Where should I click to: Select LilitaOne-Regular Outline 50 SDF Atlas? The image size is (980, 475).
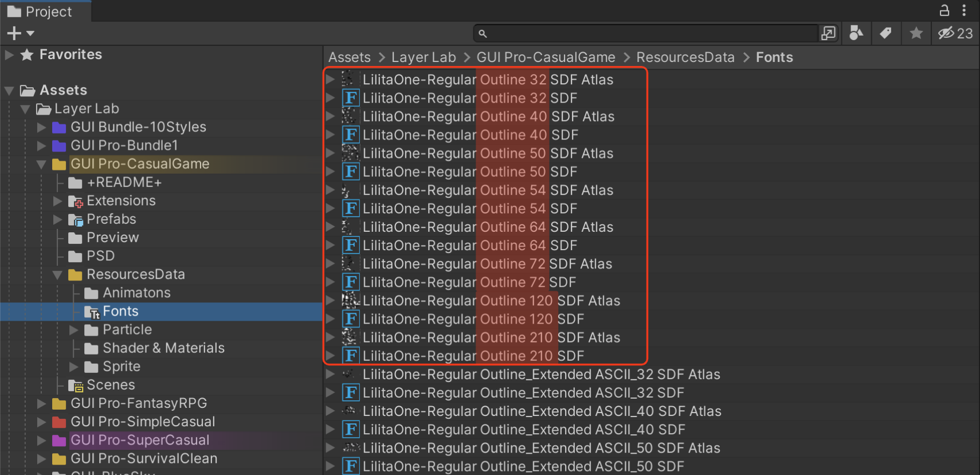pos(488,153)
